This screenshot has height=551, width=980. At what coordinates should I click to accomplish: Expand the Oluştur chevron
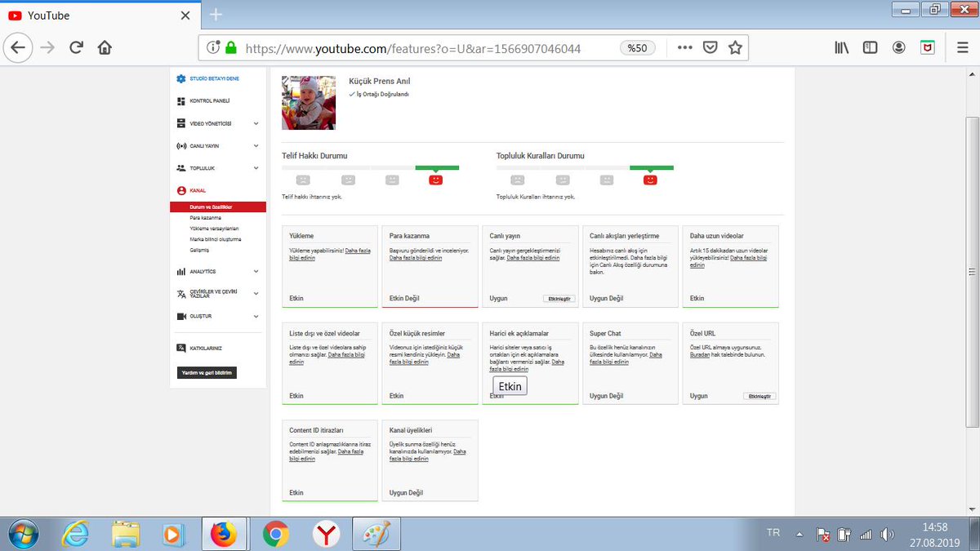[256, 316]
